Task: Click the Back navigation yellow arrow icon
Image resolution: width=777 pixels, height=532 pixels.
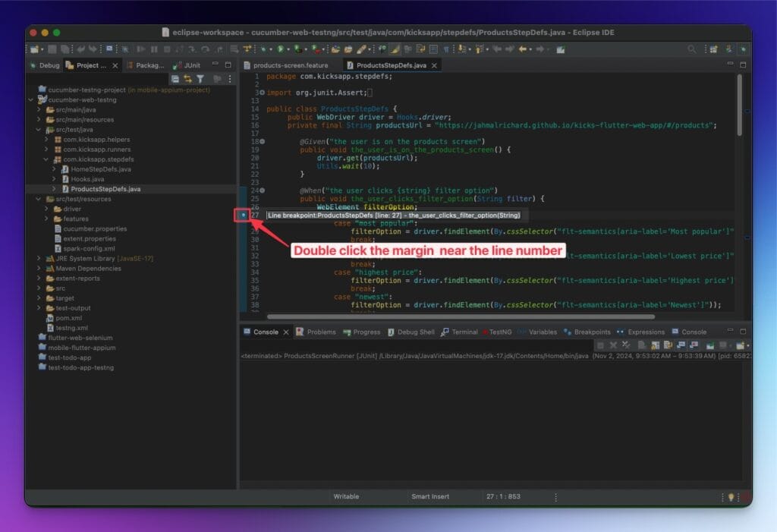Action: 523,49
